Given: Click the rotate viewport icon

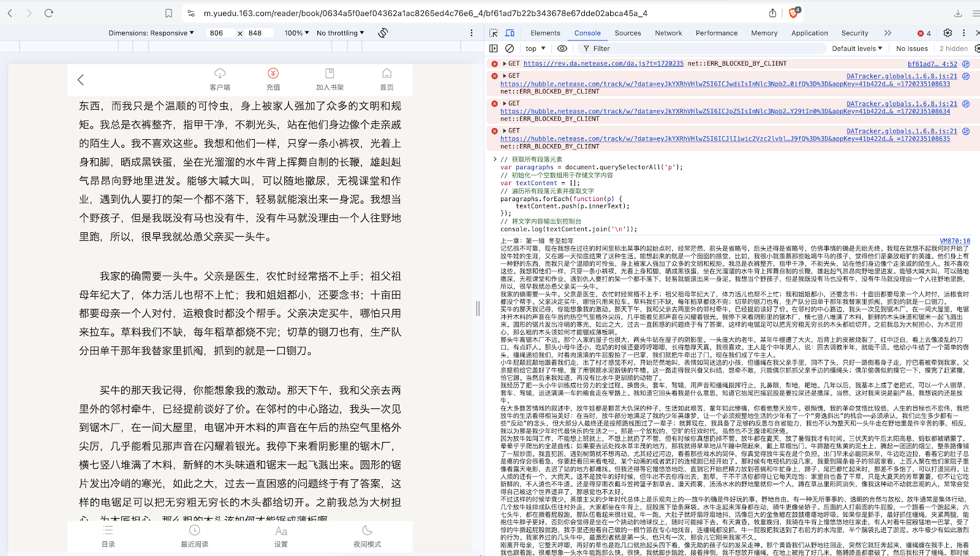Looking at the screenshot, I should point(383,33).
